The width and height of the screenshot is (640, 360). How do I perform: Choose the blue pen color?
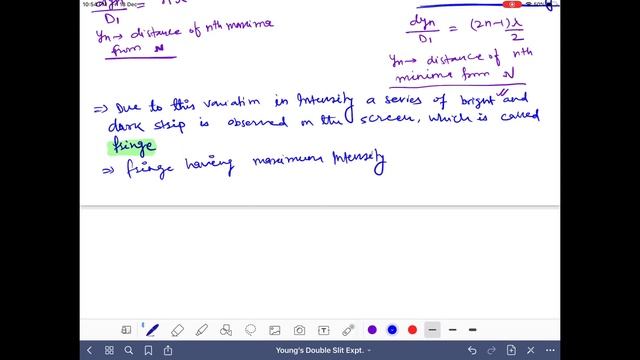[392, 330]
